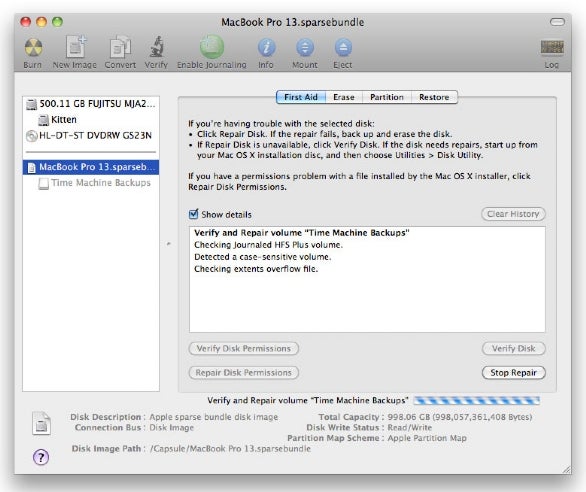
Task: Click the Clear History button
Action: [x=513, y=214]
